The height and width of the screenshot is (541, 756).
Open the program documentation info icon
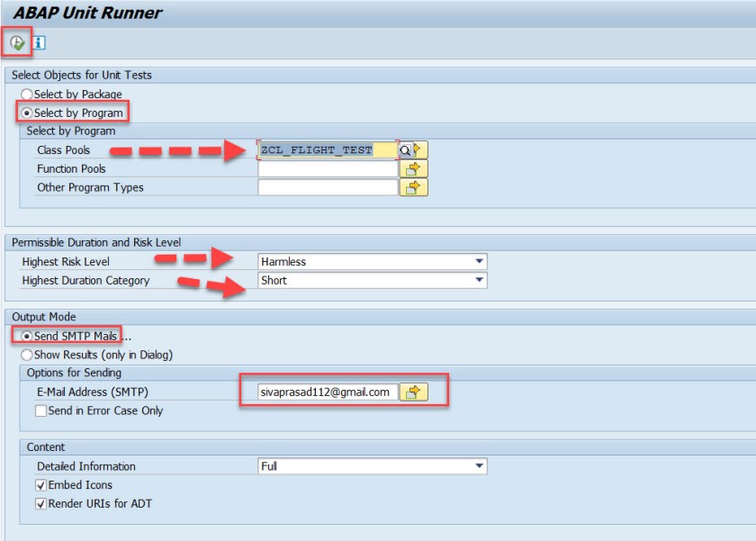pos(39,43)
